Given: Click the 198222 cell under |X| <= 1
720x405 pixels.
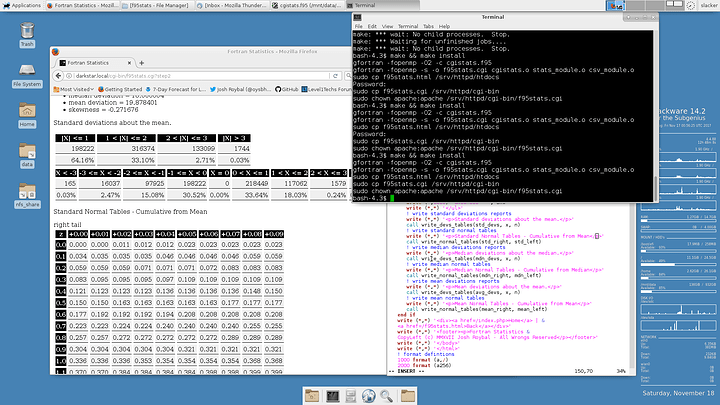Looking at the screenshot, I should tap(75, 149).
